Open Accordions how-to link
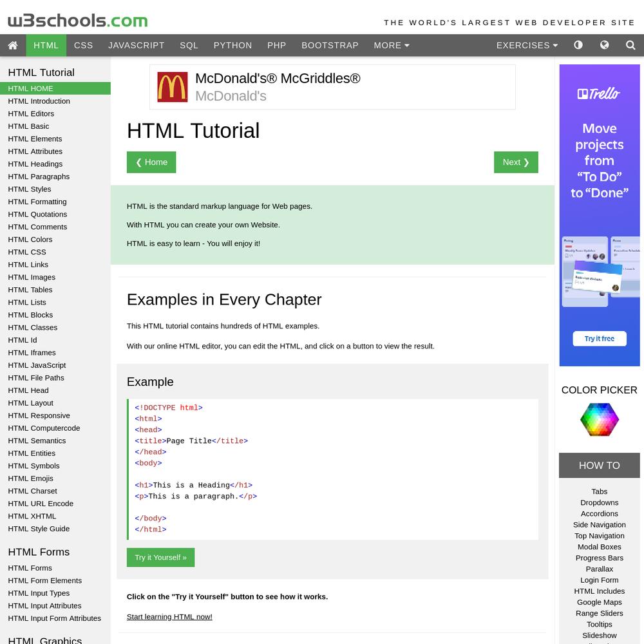Viewport: 644px width, 644px height. click(599, 514)
